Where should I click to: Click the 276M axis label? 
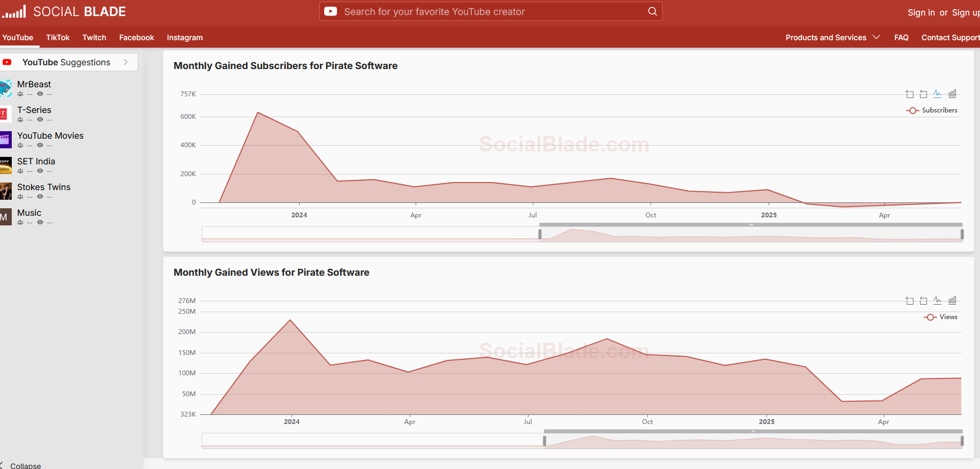point(187,301)
